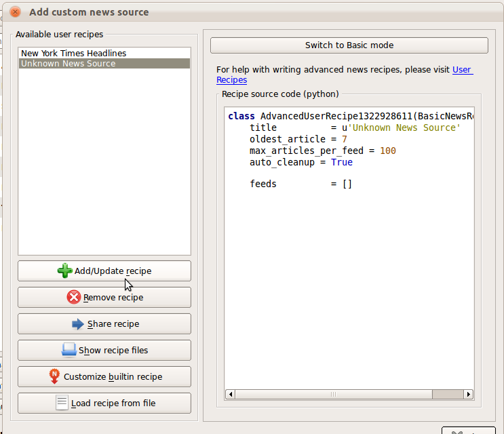Screen dimensions: 504x434
Task: Open the User Recipes help link
Action: coord(462,70)
